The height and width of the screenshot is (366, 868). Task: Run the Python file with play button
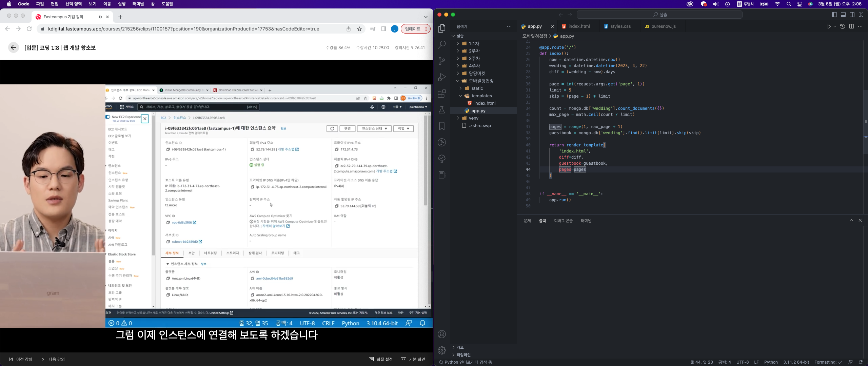point(829,26)
